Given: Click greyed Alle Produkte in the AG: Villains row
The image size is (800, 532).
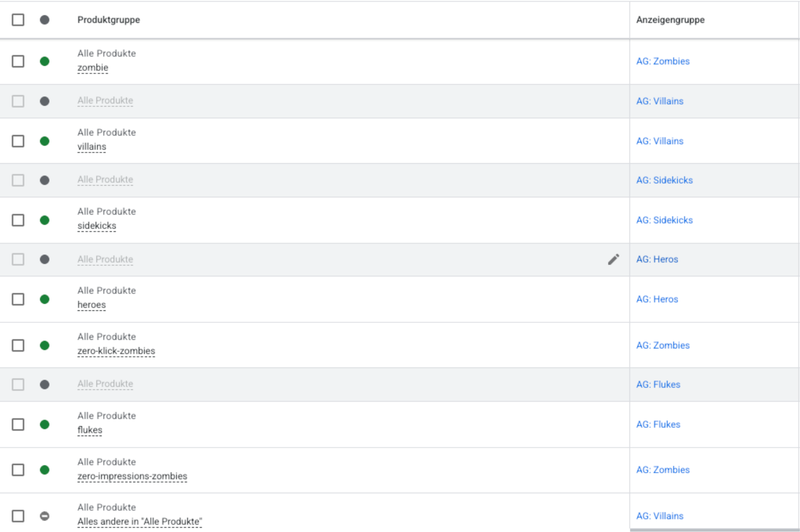Looking at the screenshot, I should (x=105, y=100).
